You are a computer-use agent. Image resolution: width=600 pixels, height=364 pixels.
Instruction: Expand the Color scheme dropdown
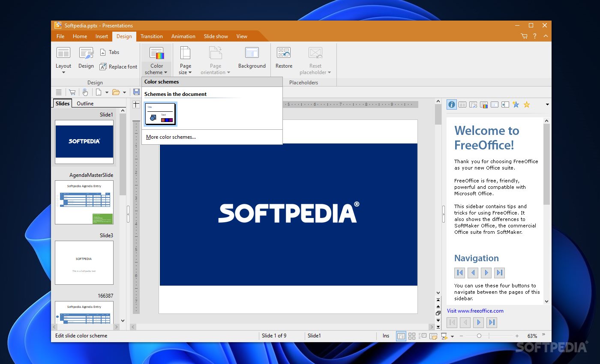point(156,69)
